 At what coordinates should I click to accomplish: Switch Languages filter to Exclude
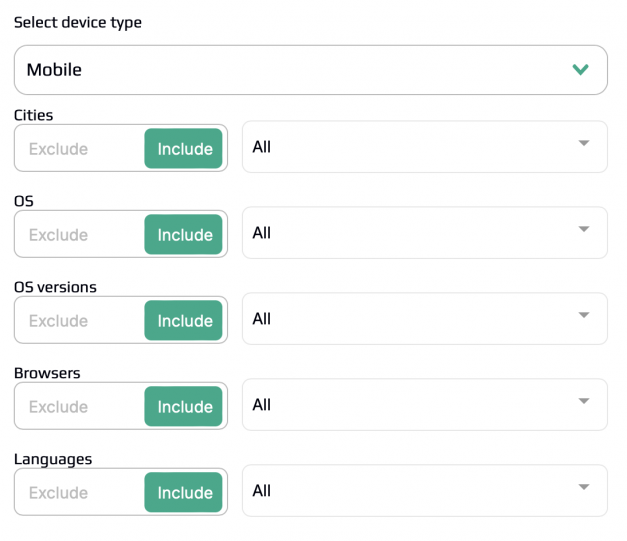point(58,493)
